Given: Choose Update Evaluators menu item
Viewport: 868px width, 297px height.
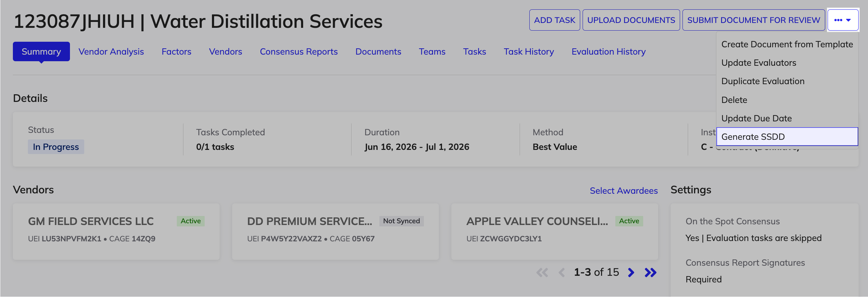Looking at the screenshot, I should point(787,63).
